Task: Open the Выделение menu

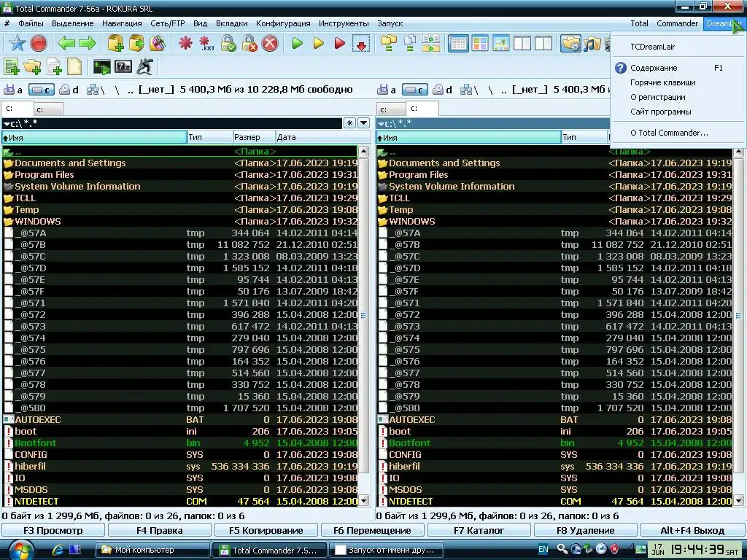Action: coord(73,23)
